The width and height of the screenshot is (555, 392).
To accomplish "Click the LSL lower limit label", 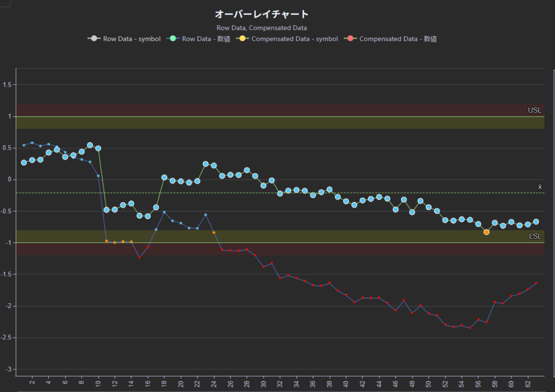I will (535, 237).
